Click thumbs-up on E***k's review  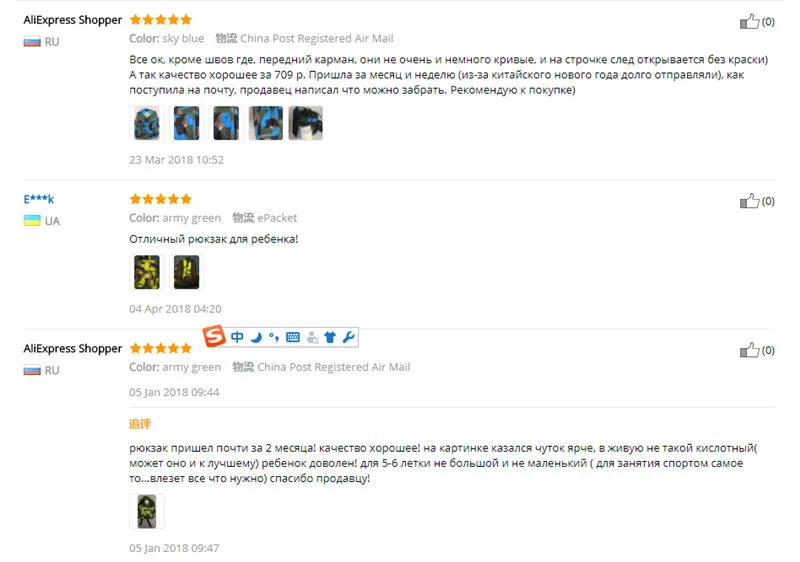click(749, 201)
